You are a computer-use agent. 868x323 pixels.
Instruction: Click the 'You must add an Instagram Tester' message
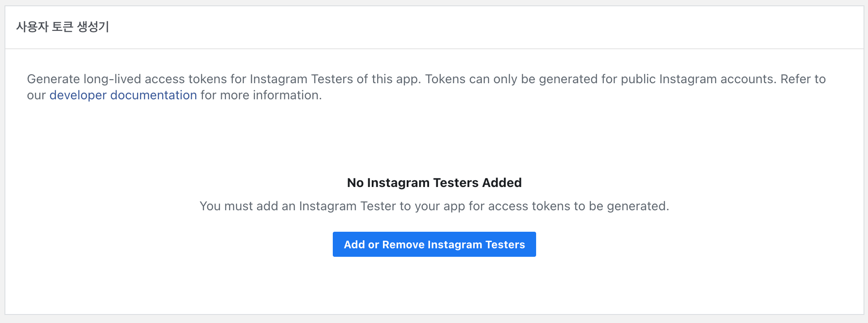(x=434, y=206)
